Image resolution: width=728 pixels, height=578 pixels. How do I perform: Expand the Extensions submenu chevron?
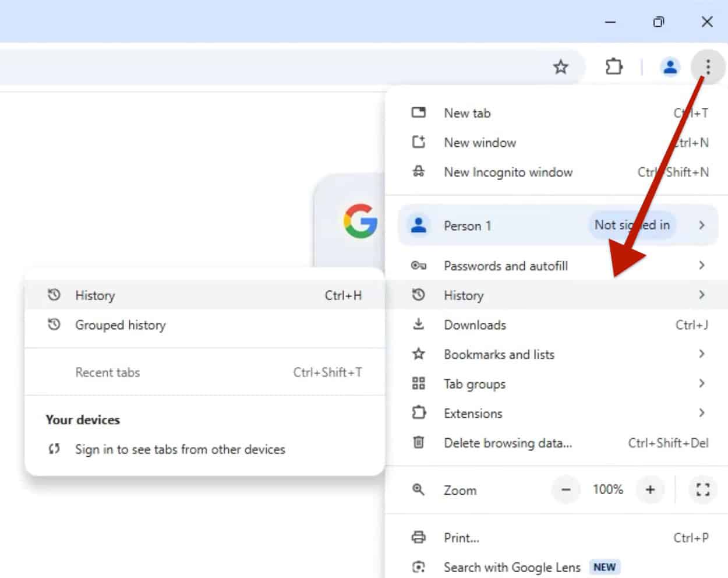701,413
